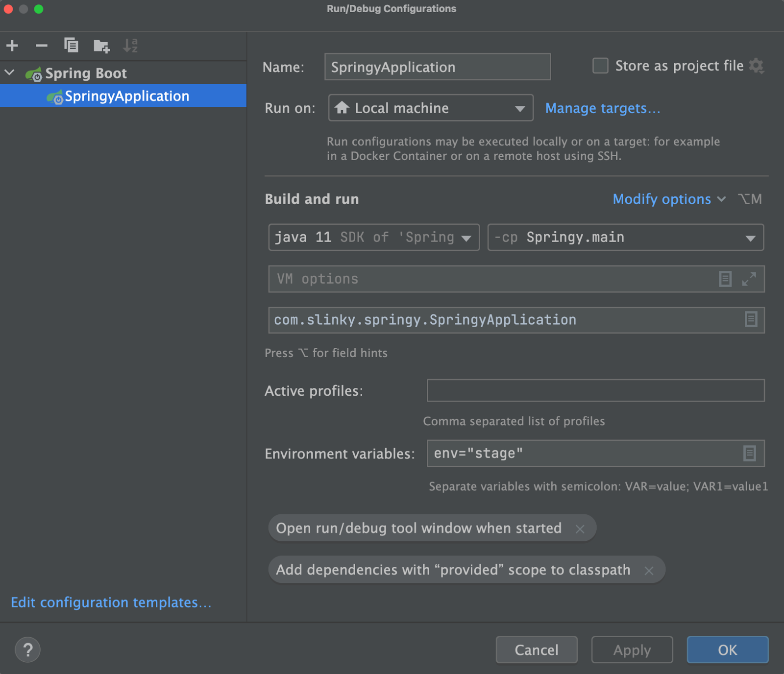Click the Spring Boot leaf icon in the tree
Screen dimensions: 784x674
pos(34,73)
